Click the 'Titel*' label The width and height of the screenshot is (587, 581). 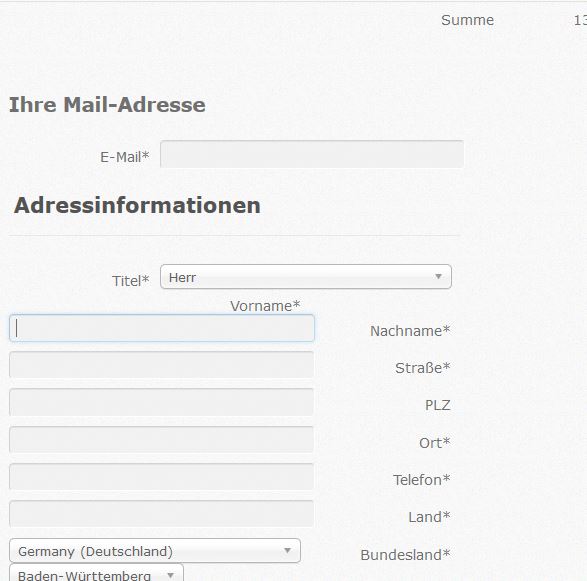(x=131, y=281)
